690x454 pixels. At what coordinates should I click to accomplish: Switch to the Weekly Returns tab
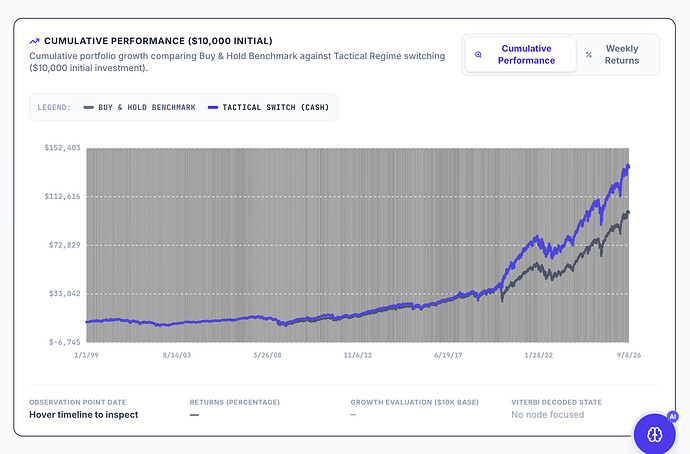coord(618,55)
